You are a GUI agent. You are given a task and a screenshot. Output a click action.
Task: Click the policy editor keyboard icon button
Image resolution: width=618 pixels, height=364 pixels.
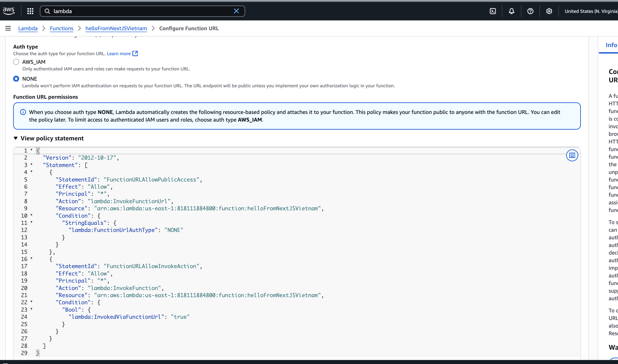point(572,155)
